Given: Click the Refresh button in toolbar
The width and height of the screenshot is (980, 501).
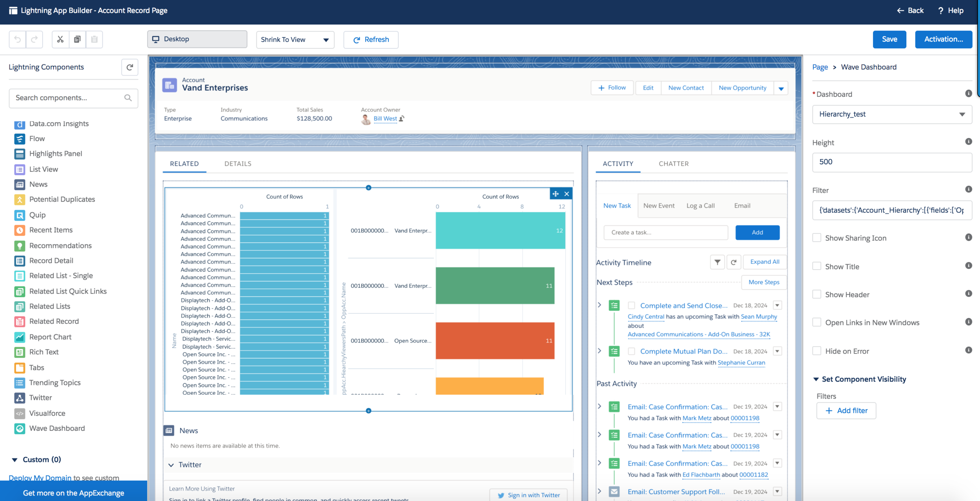Looking at the screenshot, I should [371, 40].
